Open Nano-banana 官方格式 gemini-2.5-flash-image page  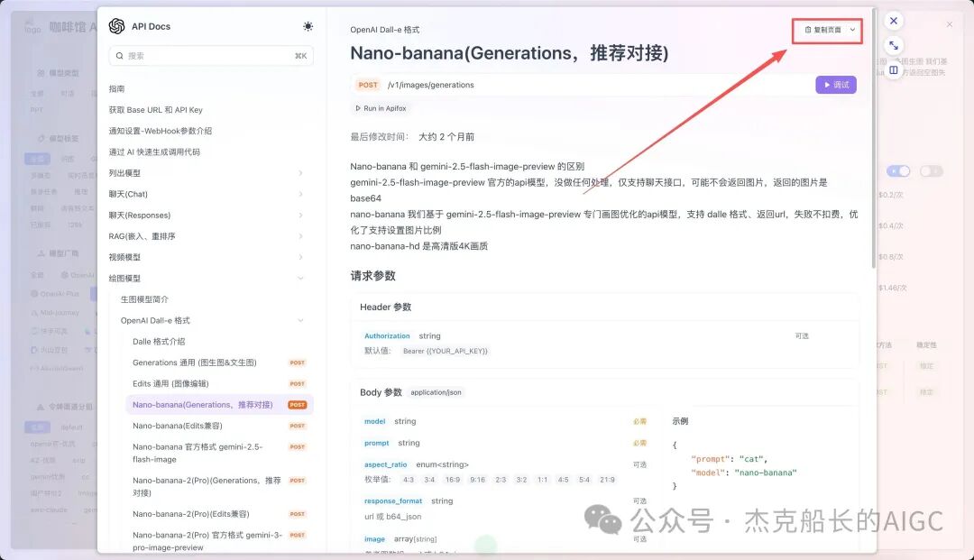pos(198,454)
